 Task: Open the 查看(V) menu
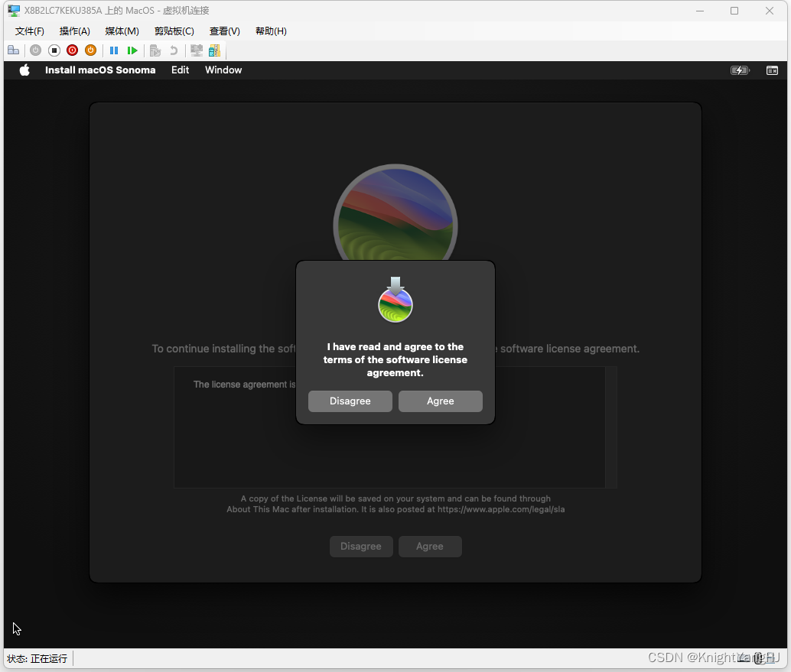click(x=224, y=31)
